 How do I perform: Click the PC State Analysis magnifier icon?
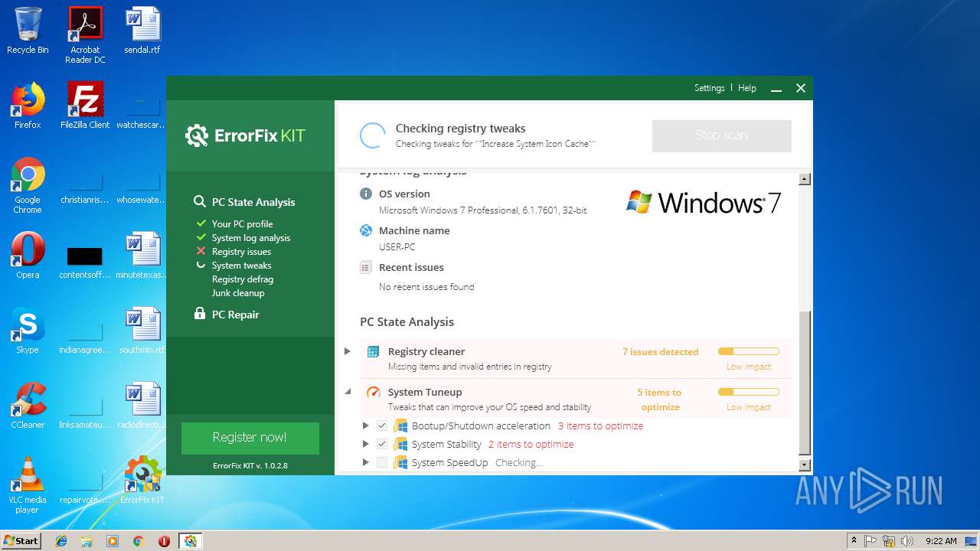[x=200, y=202]
